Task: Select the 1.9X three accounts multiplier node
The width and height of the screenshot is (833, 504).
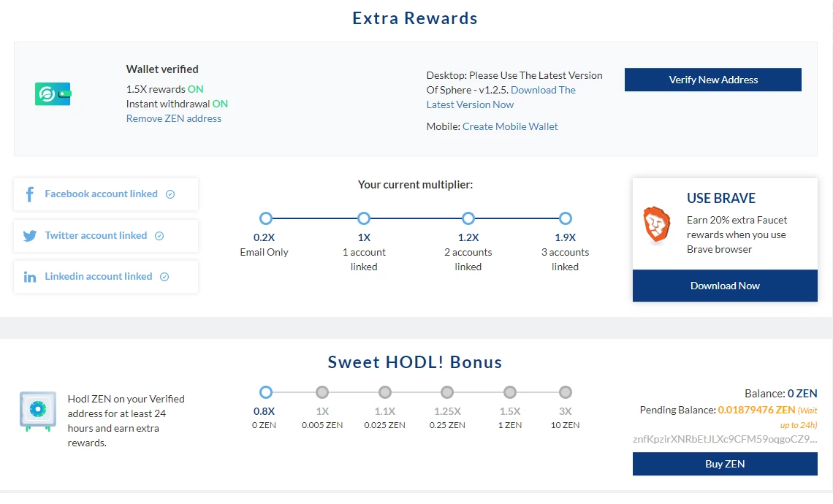Action: [x=565, y=218]
